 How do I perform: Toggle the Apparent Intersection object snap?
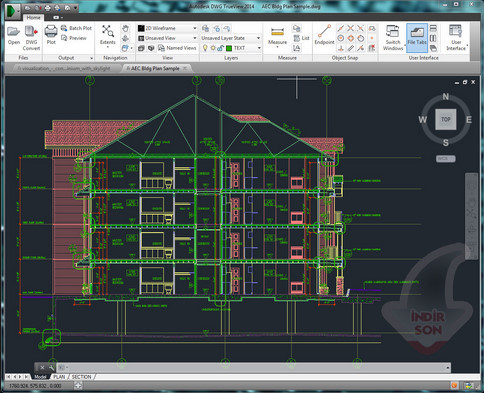point(360,28)
